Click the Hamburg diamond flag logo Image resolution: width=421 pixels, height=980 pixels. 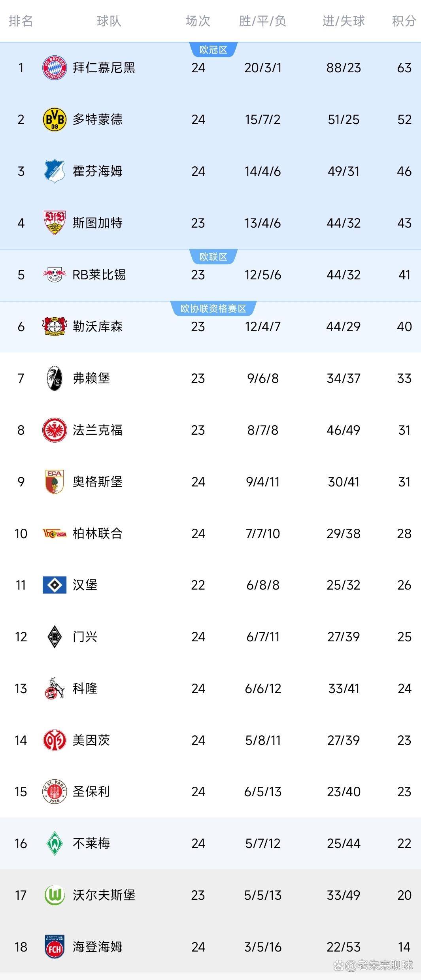54,585
